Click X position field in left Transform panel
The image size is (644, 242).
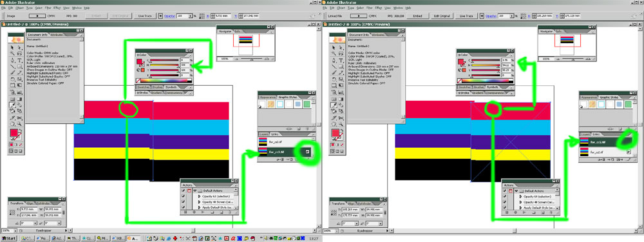tap(29, 210)
